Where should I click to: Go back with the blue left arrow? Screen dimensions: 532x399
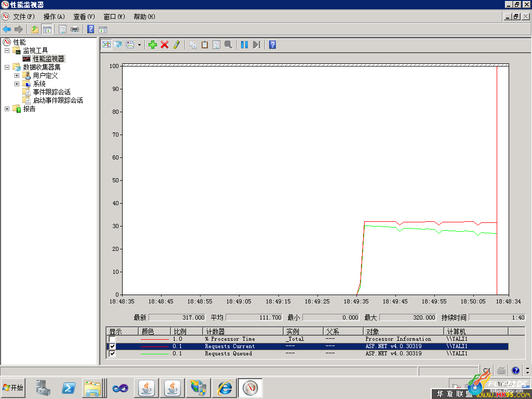pos(7,30)
